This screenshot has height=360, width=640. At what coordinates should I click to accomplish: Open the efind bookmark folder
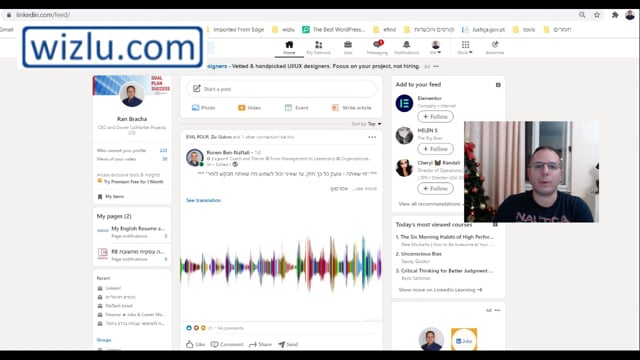[384, 29]
